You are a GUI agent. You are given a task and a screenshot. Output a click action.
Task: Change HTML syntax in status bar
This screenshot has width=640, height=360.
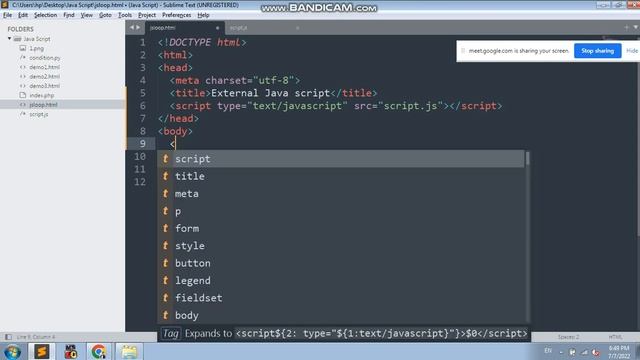tap(615, 337)
